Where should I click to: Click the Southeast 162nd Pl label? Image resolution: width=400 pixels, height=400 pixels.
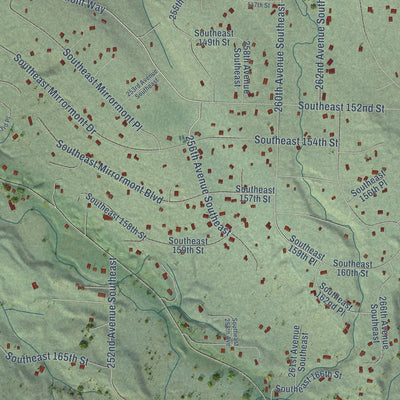point(334,299)
